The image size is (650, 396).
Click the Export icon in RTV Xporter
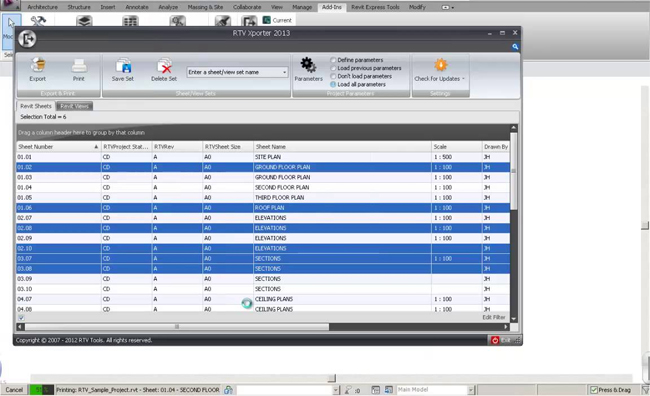pos(38,65)
